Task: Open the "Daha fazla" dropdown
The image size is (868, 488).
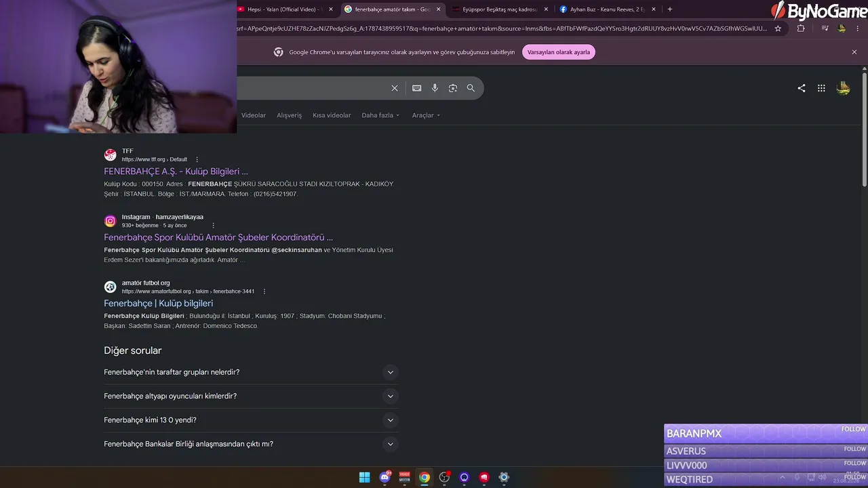Action: pos(380,115)
